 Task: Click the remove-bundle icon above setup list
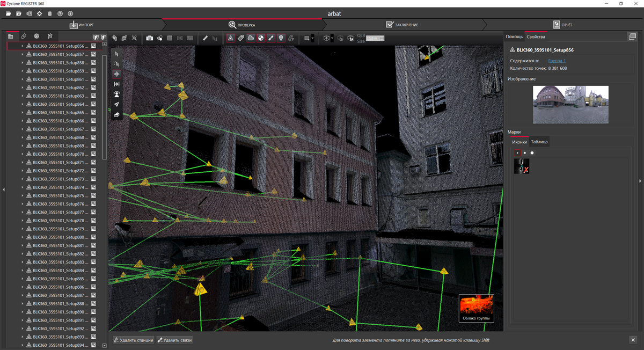(103, 37)
